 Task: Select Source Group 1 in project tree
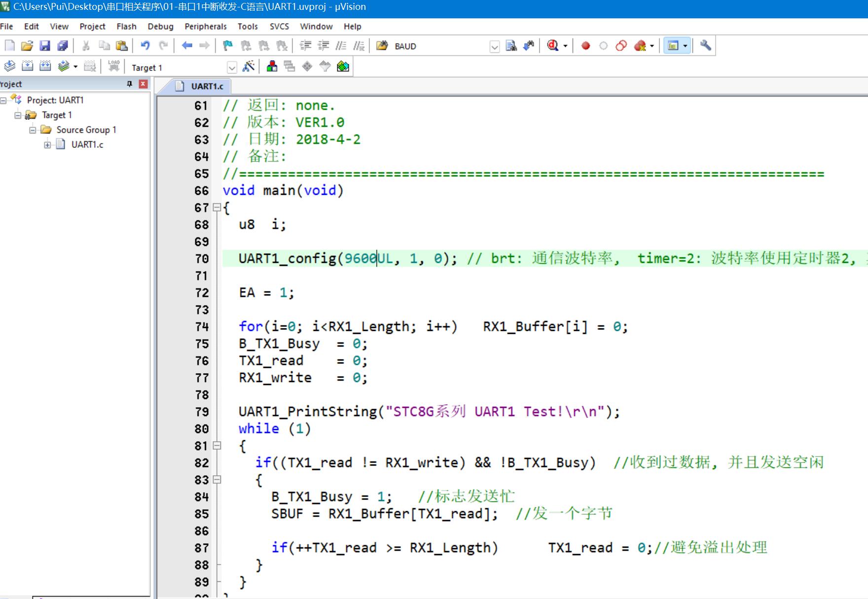[86, 130]
